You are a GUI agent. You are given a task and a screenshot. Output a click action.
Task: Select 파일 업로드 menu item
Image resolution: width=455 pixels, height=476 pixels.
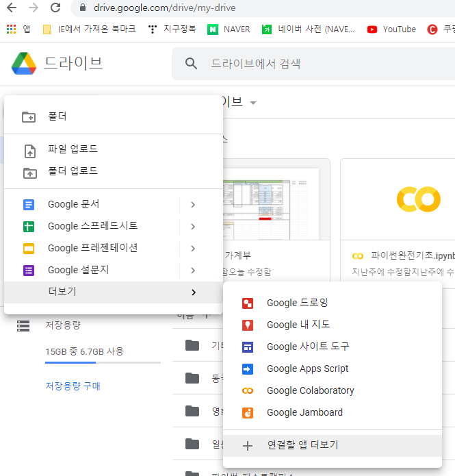click(x=114, y=149)
